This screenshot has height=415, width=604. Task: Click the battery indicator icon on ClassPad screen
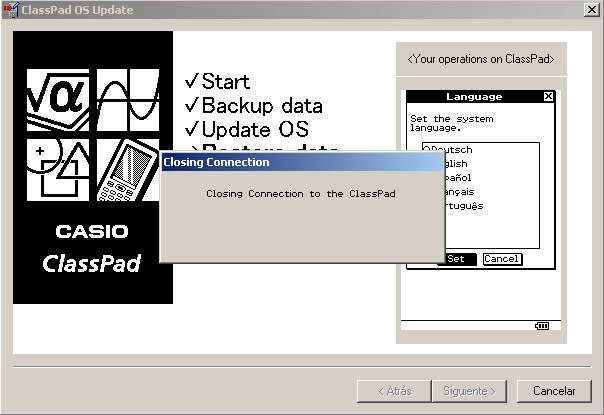tap(542, 326)
